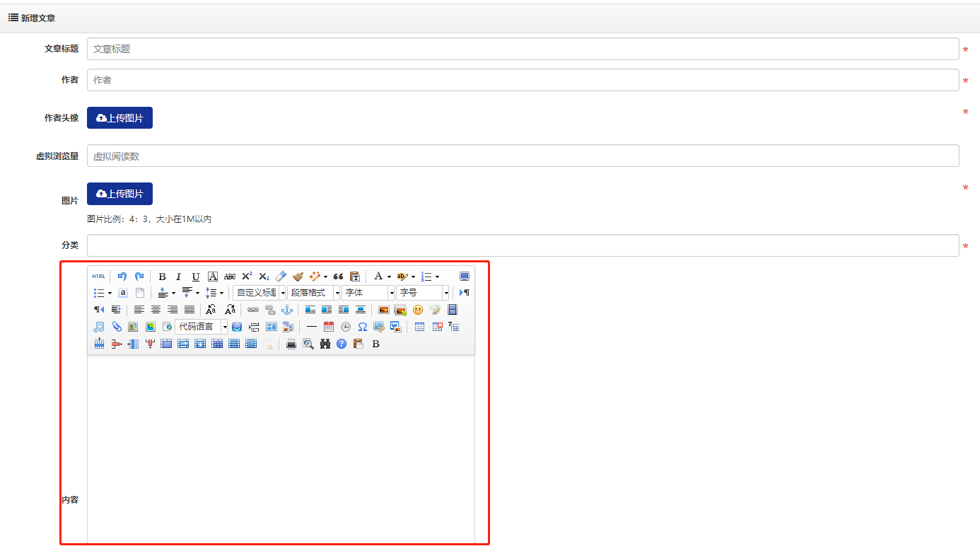The width and height of the screenshot is (980, 546).
Task: Justify paragraph text on both sides
Action: pos(189,309)
